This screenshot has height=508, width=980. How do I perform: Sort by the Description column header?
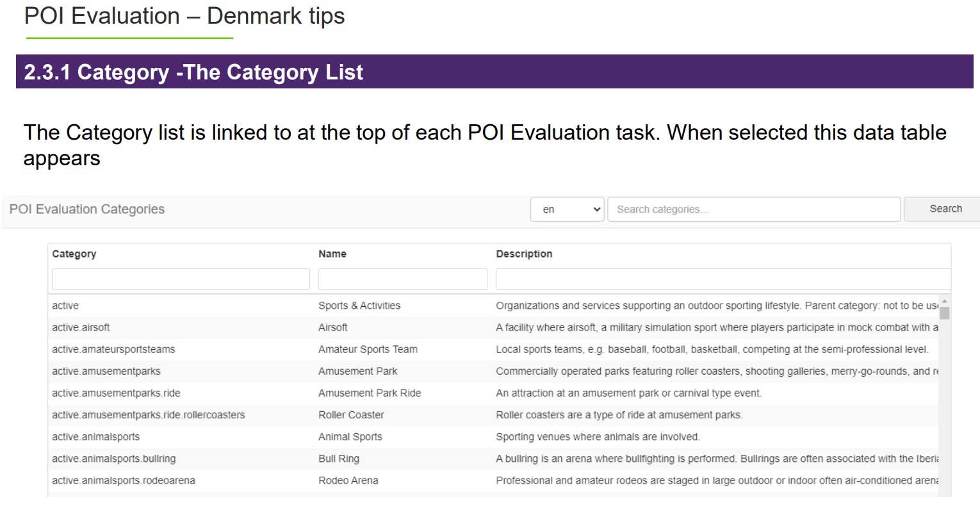point(524,254)
